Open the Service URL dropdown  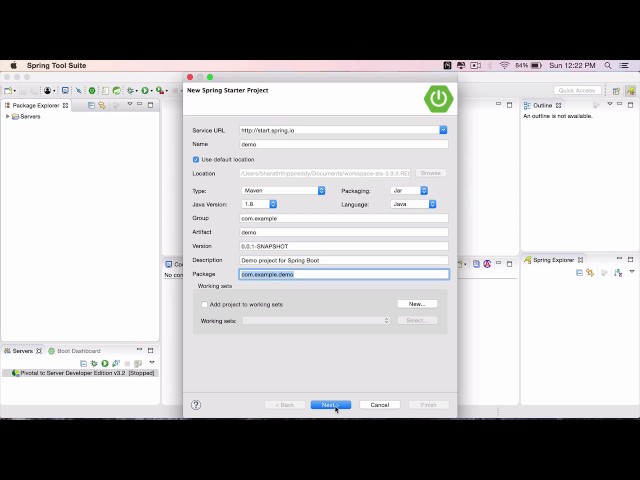click(443, 130)
